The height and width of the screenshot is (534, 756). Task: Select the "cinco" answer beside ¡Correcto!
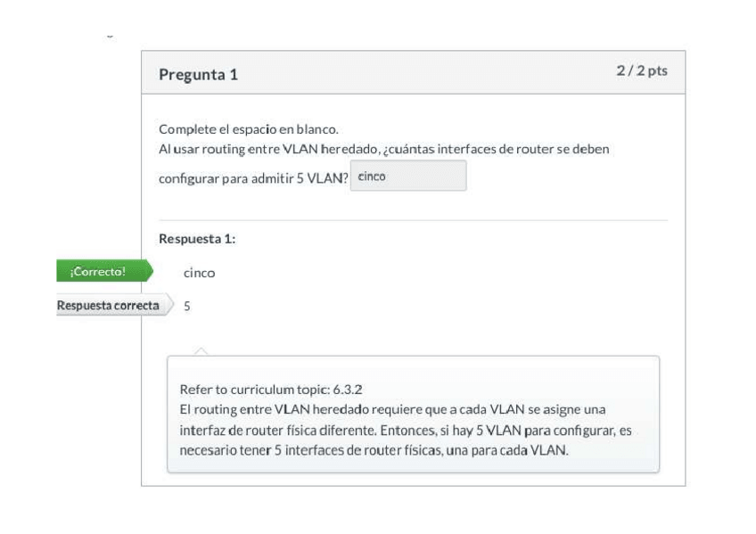pos(199,273)
